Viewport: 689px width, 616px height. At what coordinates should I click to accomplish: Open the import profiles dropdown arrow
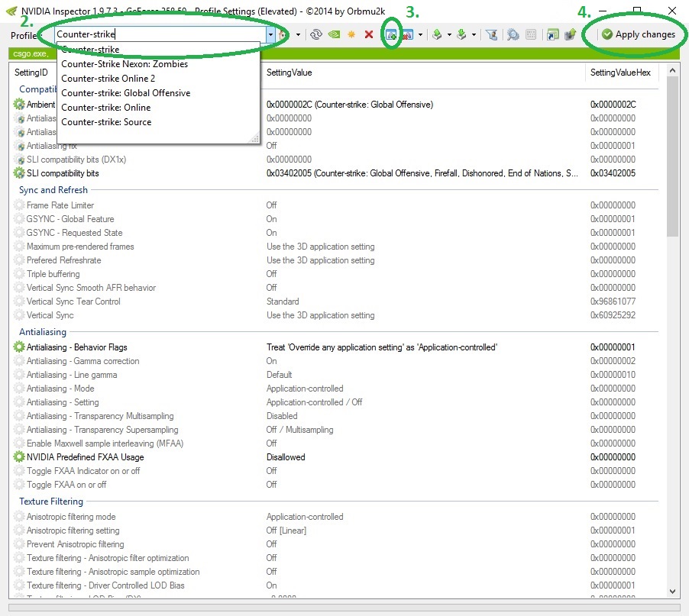click(474, 34)
